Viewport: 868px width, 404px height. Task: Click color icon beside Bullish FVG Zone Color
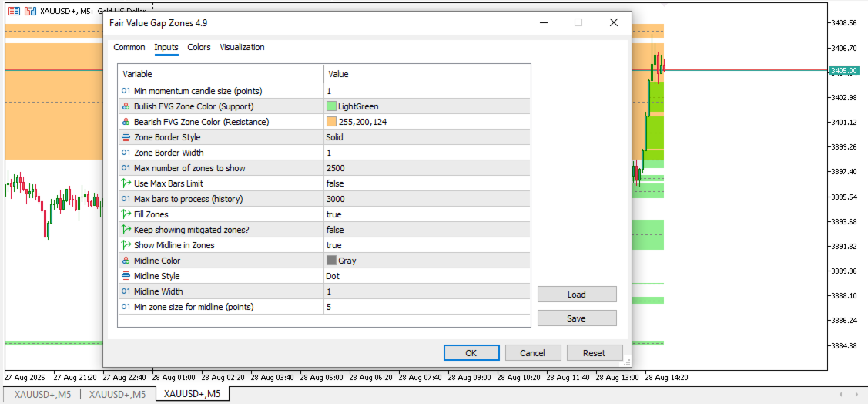click(x=126, y=106)
